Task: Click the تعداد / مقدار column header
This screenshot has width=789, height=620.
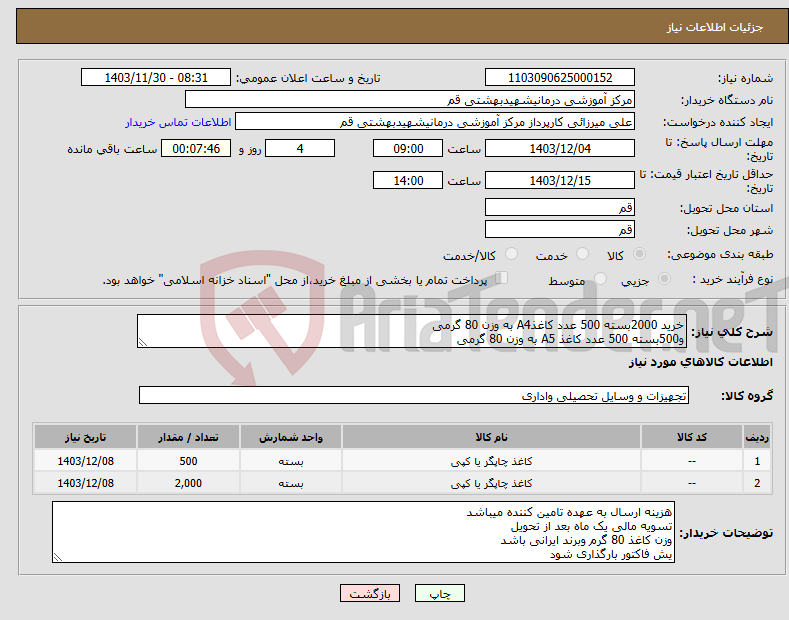Action: (x=188, y=437)
